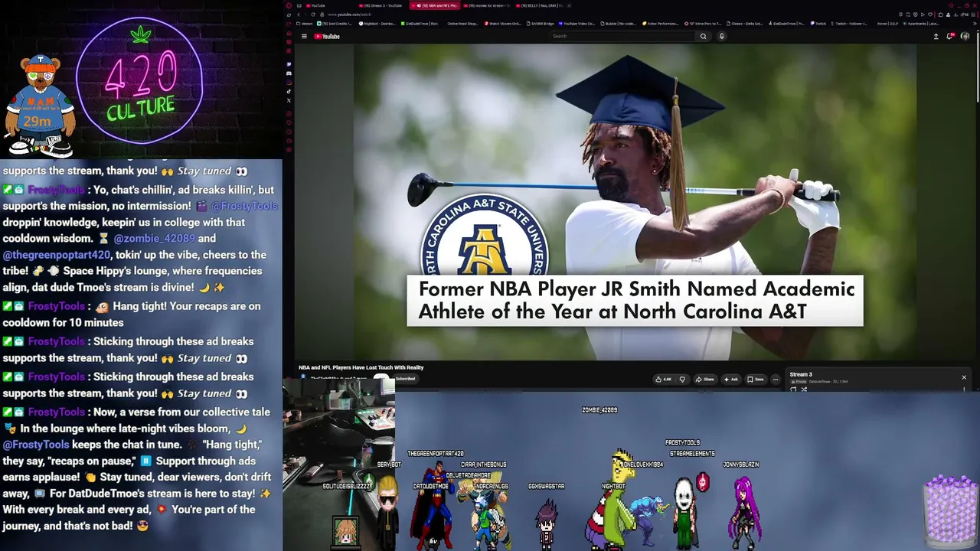Switch to the 'BELLY | Nas, DMX' tab
980x551 pixels.
pyautogui.click(x=538, y=5)
